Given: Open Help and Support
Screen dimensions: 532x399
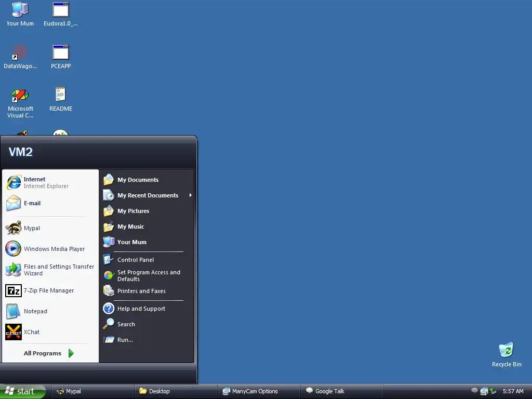Looking at the screenshot, I should [147, 309].
